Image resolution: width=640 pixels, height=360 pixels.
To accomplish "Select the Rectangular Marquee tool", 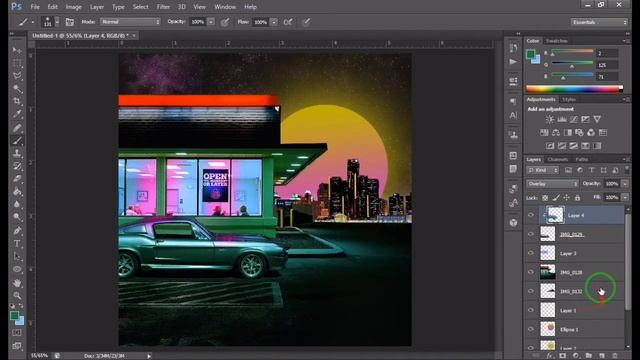I will point(17,63).
